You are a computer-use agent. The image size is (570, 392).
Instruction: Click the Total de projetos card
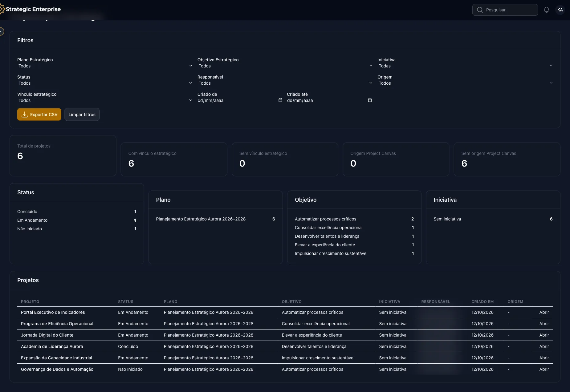[63, 156]
